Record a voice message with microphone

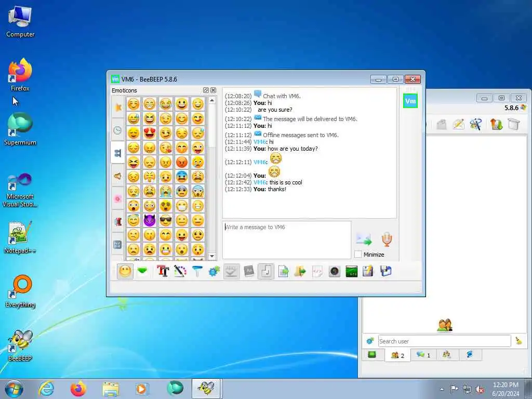[x=387, y=239]
